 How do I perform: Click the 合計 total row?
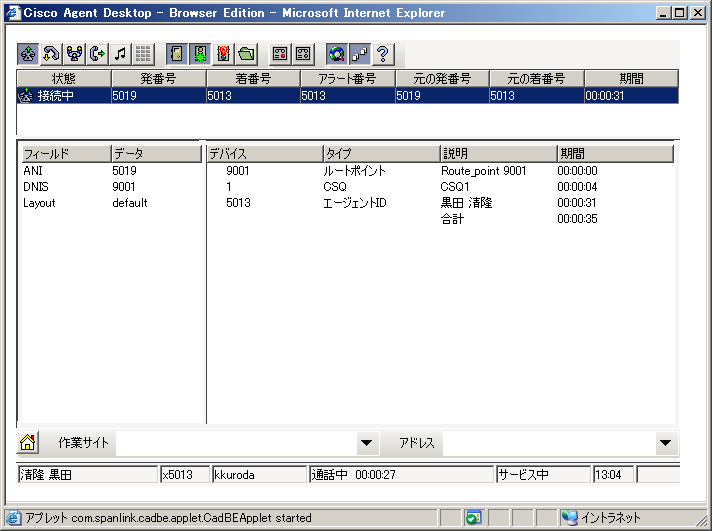point(440,219)
